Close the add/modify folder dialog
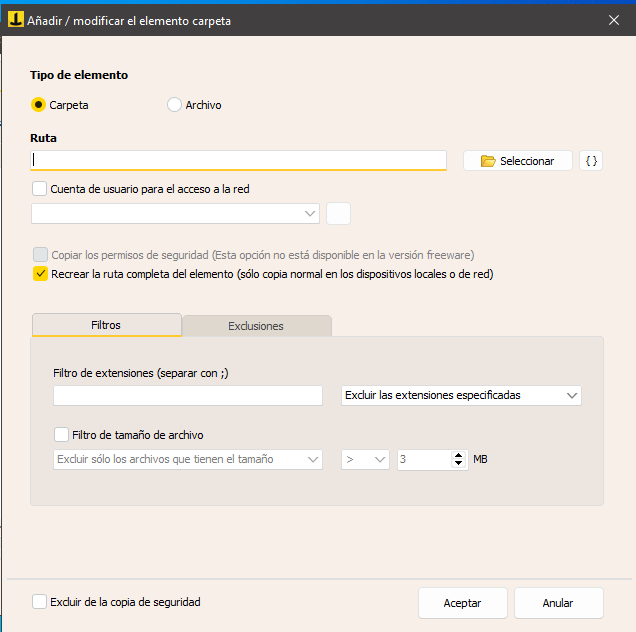 [614, 20]
